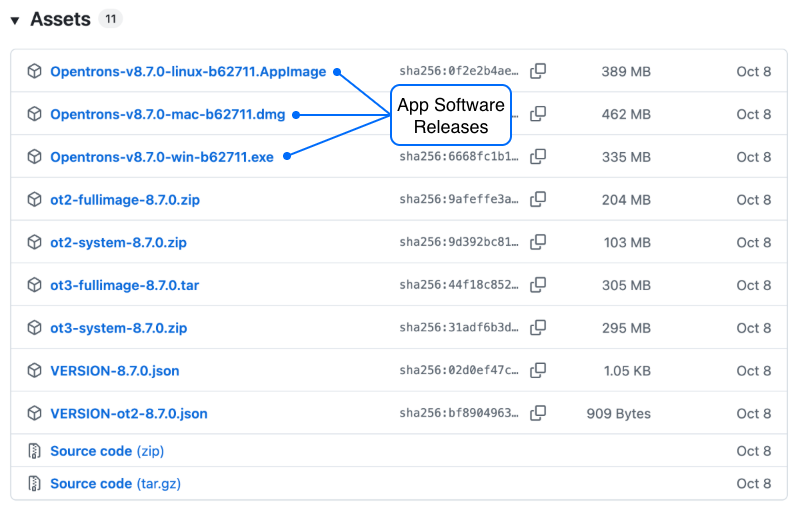800x516 pixels.
Task: Click zip file icon beside Source code (tar.gz)
Action: (34, 484)
